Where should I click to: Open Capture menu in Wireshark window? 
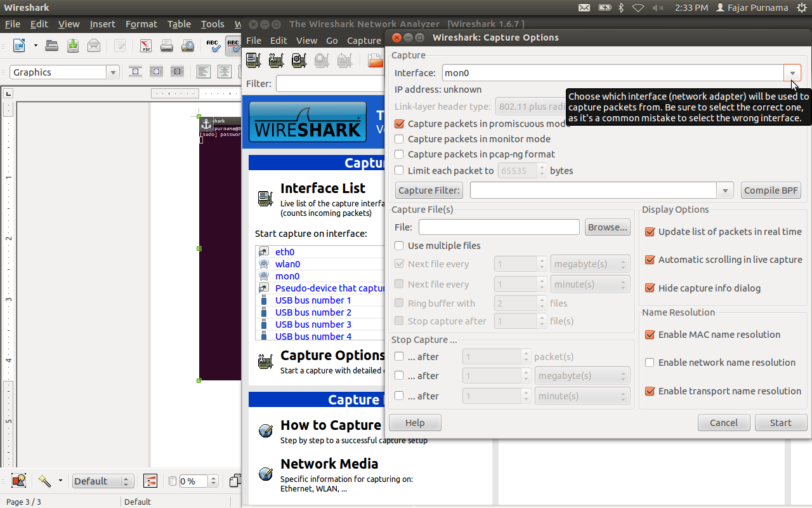(x=364, y=40)
